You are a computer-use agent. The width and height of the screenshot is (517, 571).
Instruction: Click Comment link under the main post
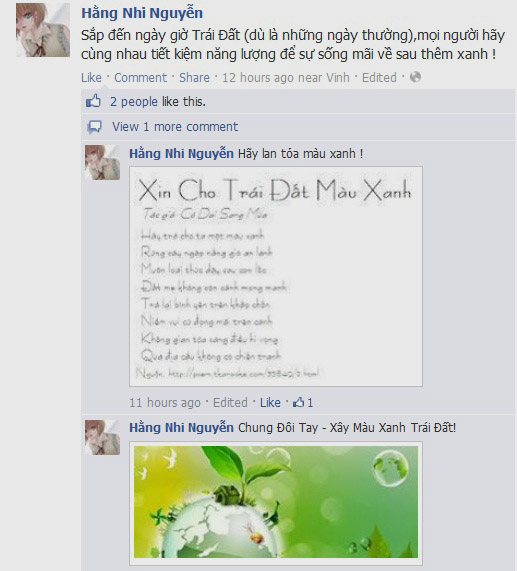[x=140, y=78]
